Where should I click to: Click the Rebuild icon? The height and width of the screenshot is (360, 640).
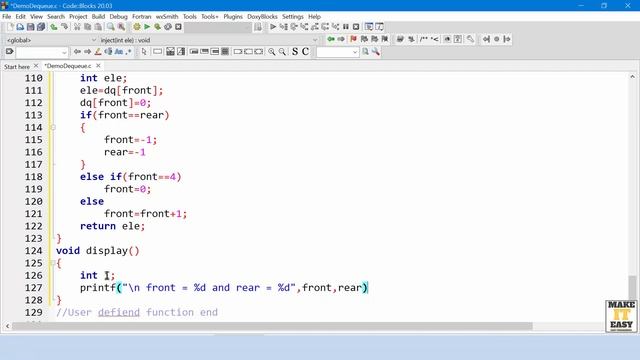pyautogui.click(x=168, y=27)
